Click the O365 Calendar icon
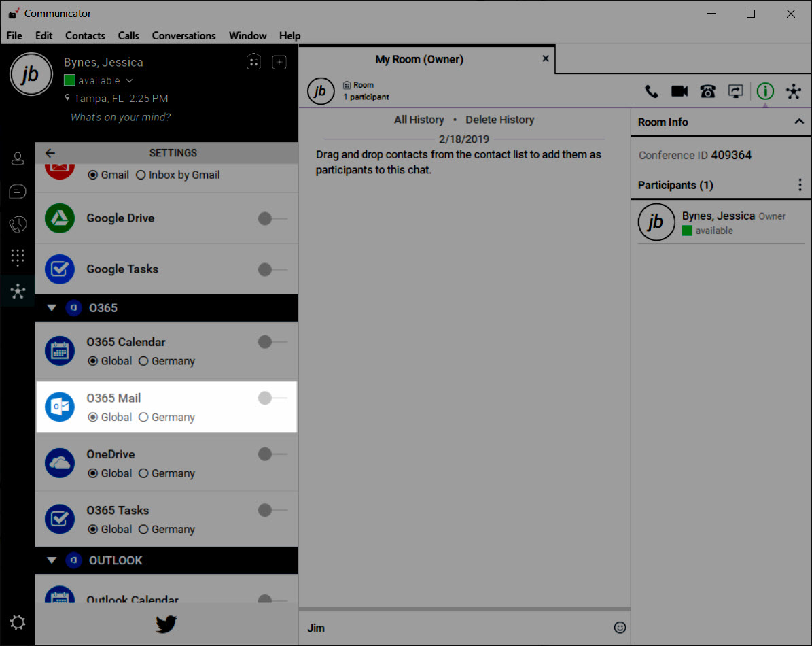This screenshot has width=812, height=646. pyautogui.click(x=60, y=351)
